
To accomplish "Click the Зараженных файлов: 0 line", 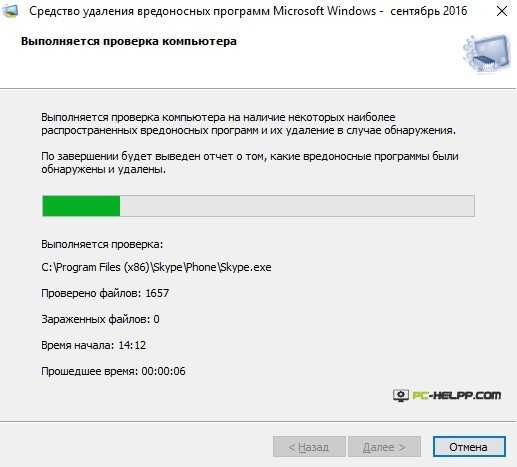I will tap(100, 319).
